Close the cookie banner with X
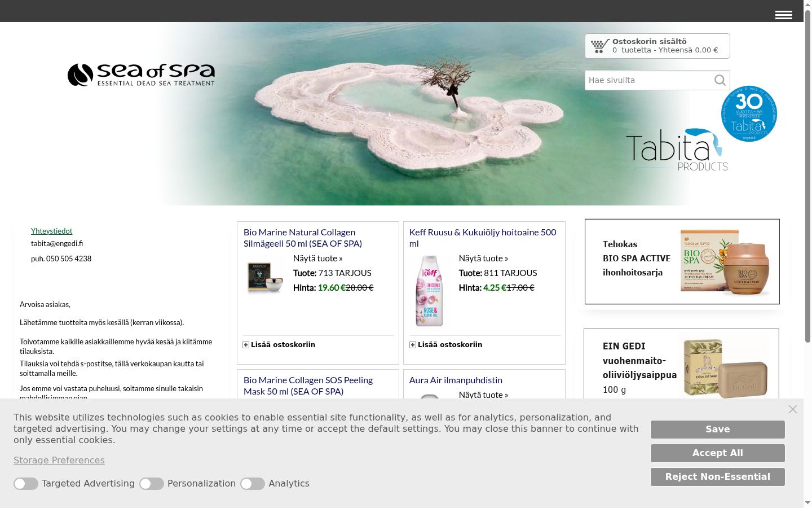The width and height of the screenshot is (812, 508). [793, 409]
